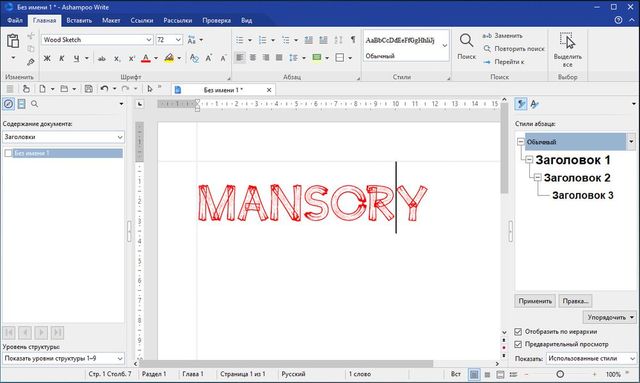Screen dimensions: 640x383
Task: Apply bold formatting with the Ж icon
Action: coord(47,58)
